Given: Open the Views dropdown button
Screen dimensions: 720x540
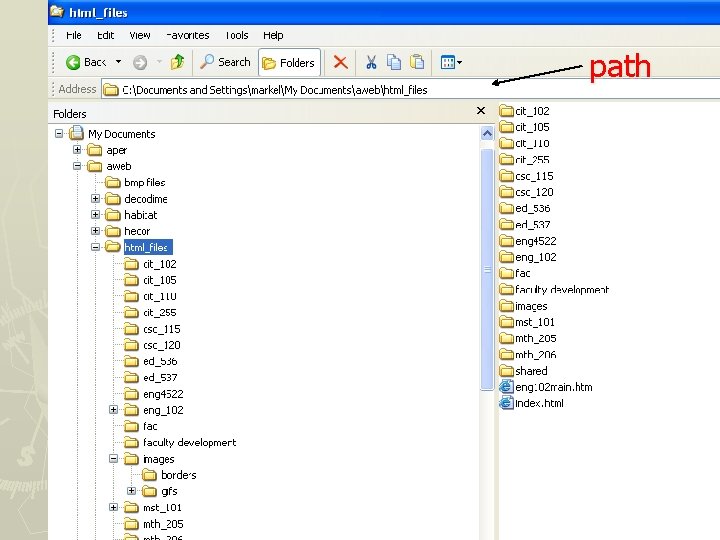Looking at the screenshot, I should click(x=451, y=62).
